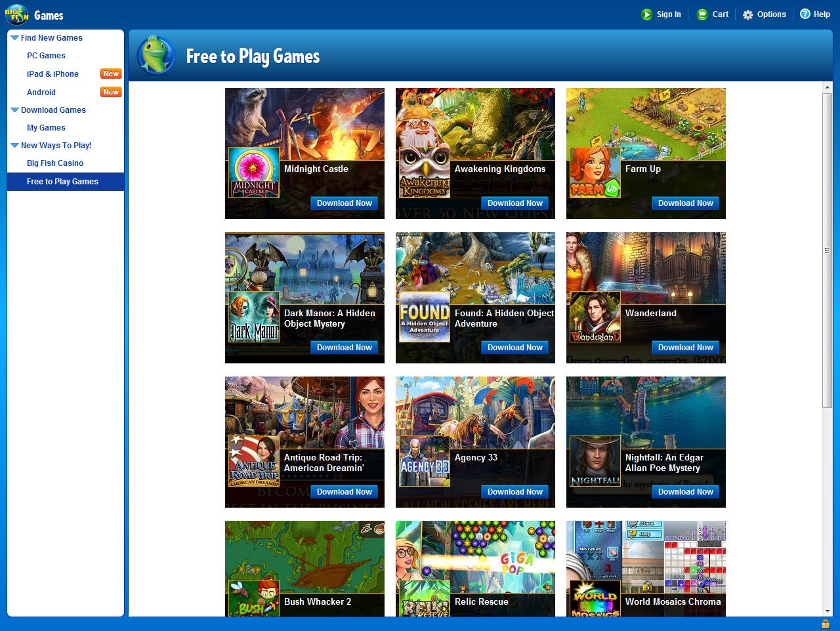Click the Help question mark icon

[x=805, y=14]
